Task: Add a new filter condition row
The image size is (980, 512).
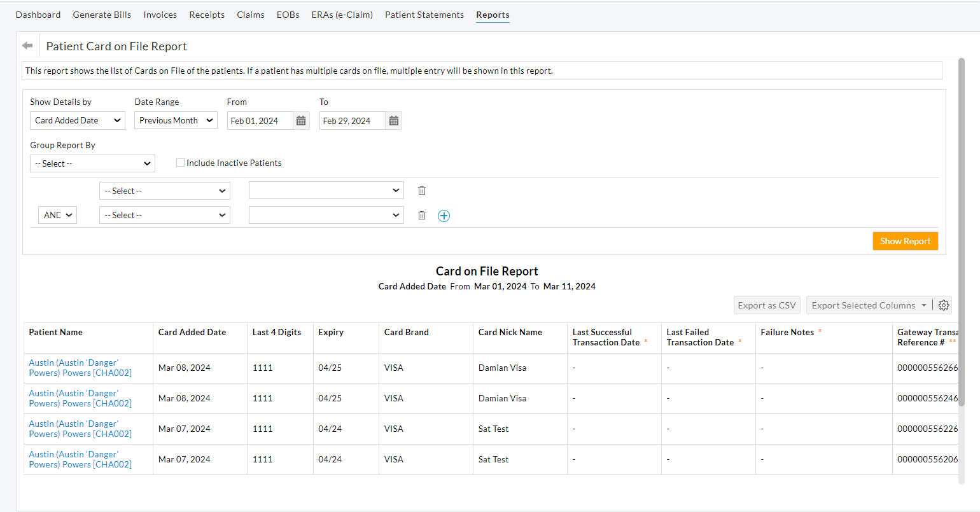Action: point(444,216)
